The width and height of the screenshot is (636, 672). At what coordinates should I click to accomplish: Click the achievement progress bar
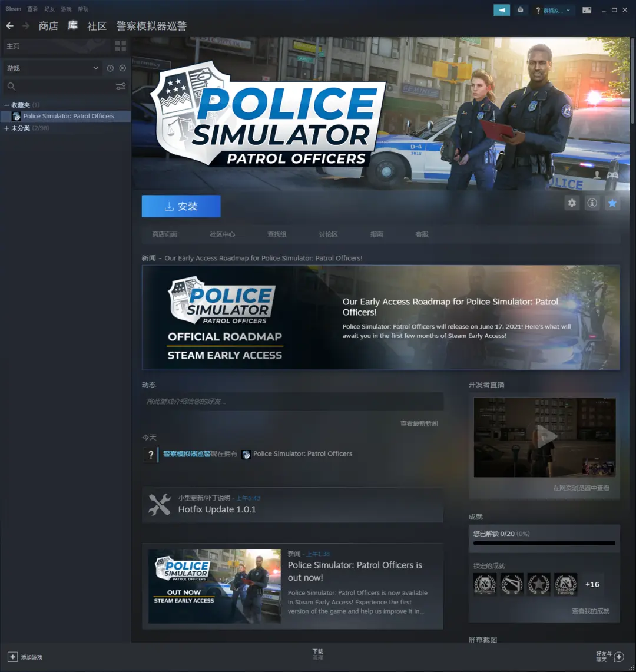544,543
